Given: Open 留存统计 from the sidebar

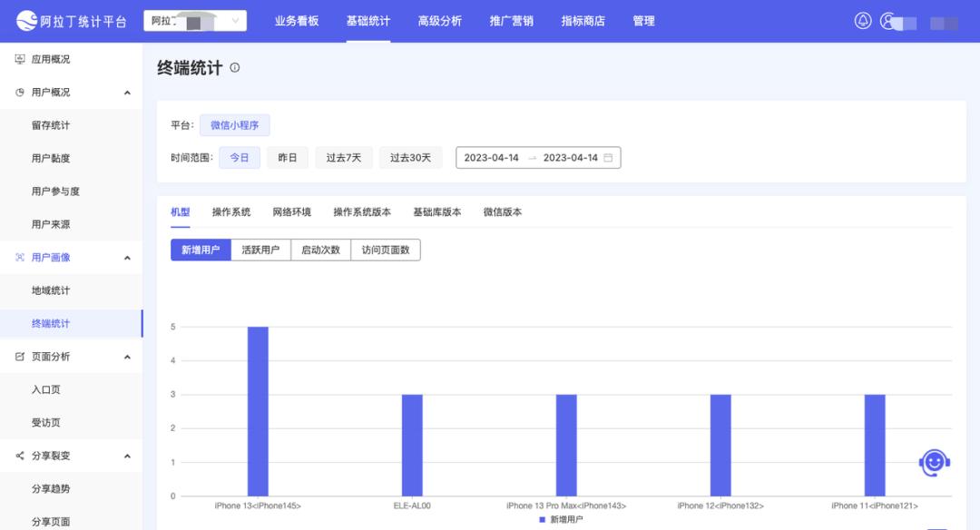Looking at the screenshot, I should click(x=49, y=124).
